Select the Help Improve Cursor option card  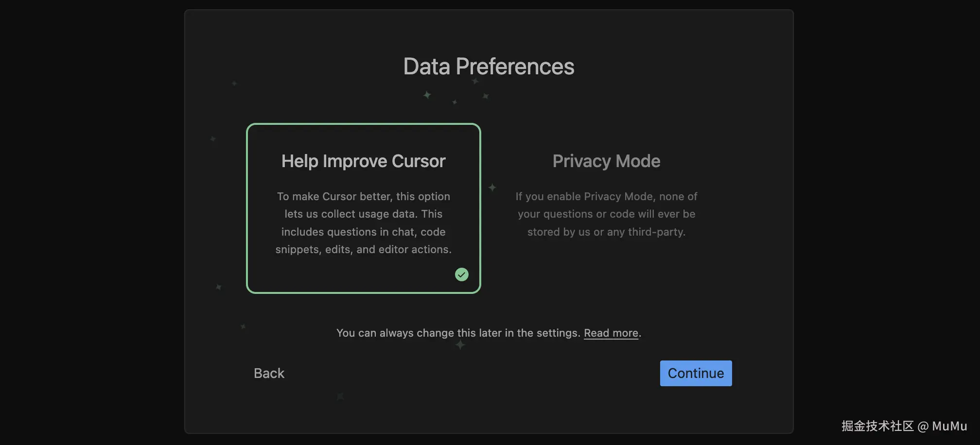tap(363, 208)
